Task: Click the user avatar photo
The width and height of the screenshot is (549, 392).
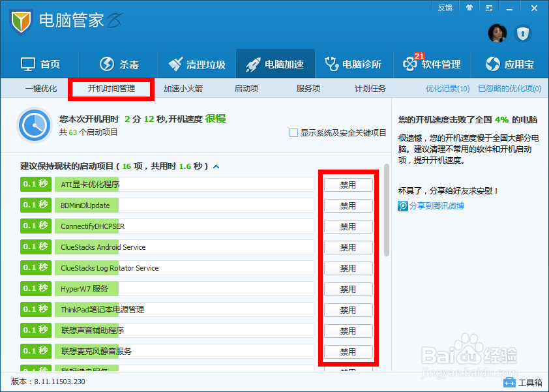Action: tap(497, 34)
